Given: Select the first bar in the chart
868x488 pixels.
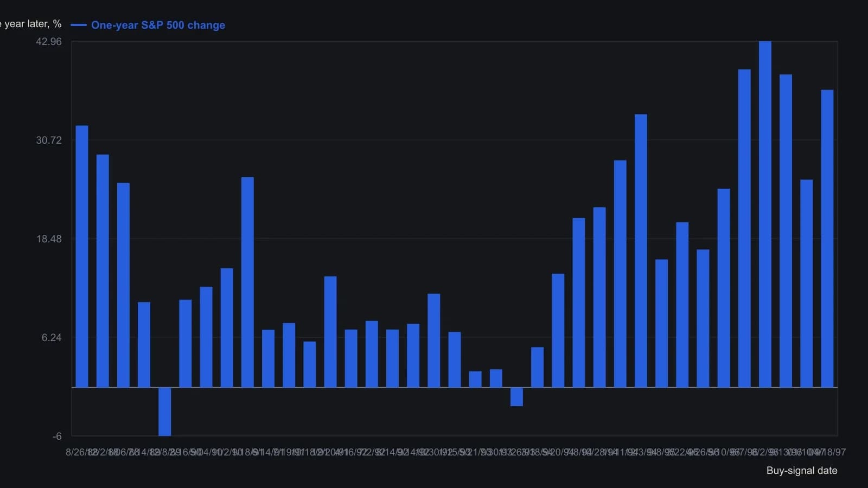Looking at the screenshot, I should coord(82,256).
